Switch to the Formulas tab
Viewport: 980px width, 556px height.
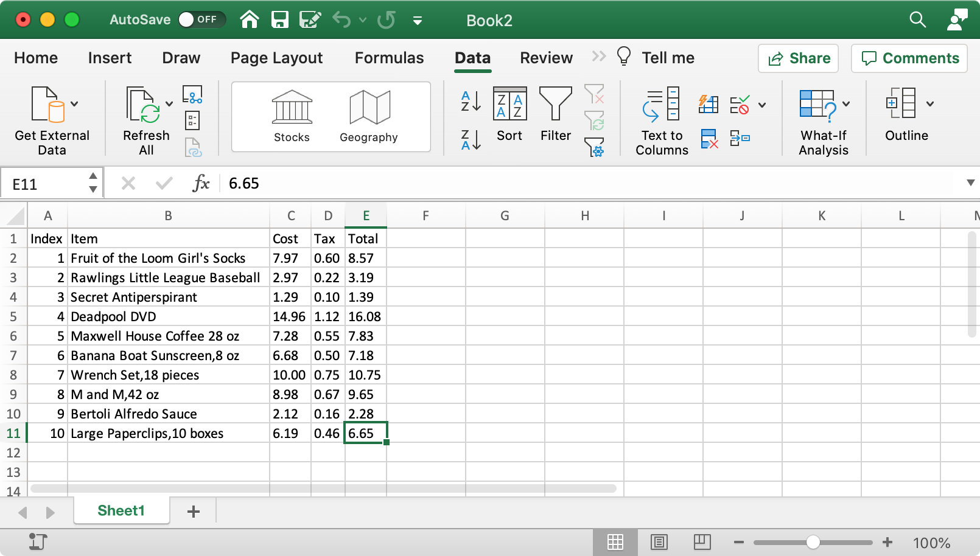(x=389, y=58)
